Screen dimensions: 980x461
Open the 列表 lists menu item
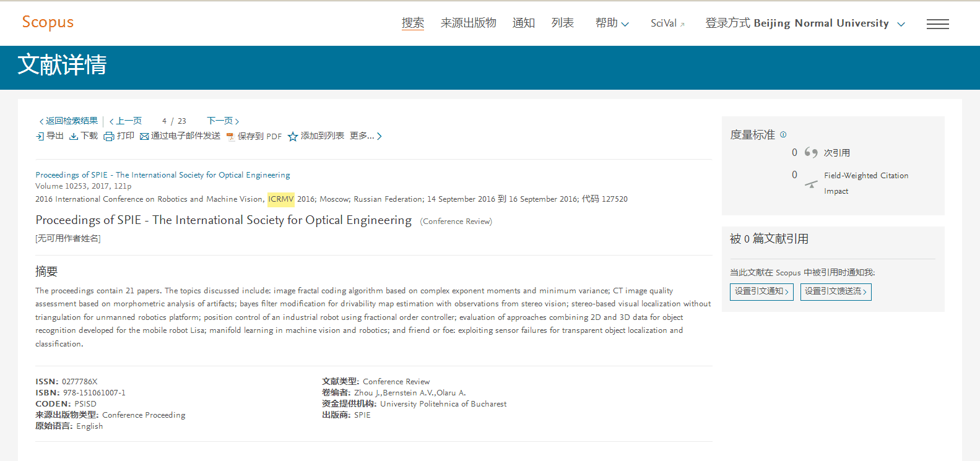(563, 23)
